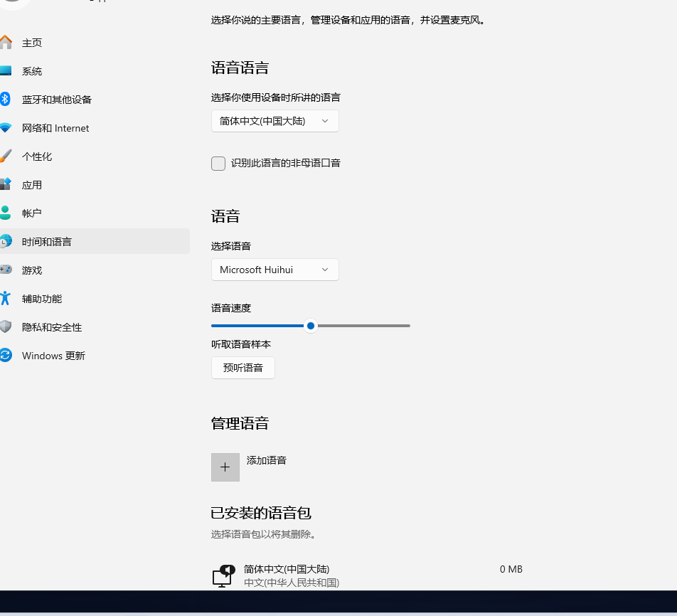Open Windows 更新 from the sidebar

pyautogui.click(x=53, y=356)
